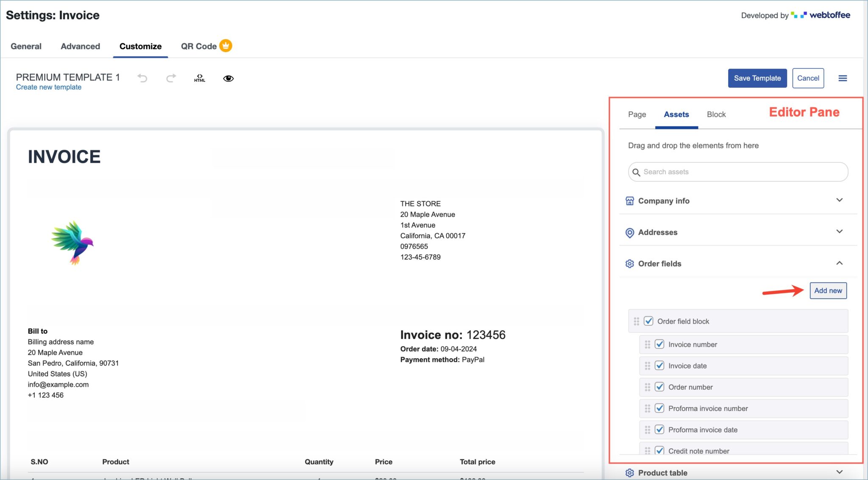The height and width of the screenshot is (480, 868).
Task: Click drag handle beside Proforma invoice number
Action: [x=648, y=408]
